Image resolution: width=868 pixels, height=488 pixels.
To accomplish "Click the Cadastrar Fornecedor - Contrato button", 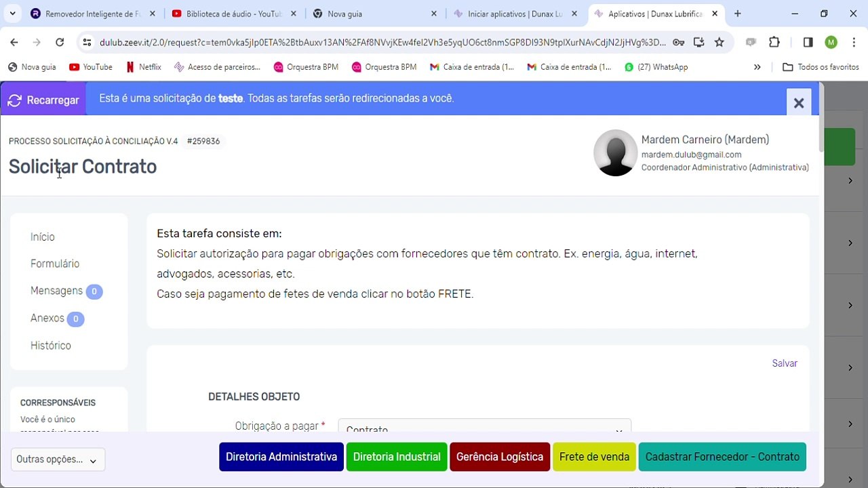I will (x=722, y=457).
